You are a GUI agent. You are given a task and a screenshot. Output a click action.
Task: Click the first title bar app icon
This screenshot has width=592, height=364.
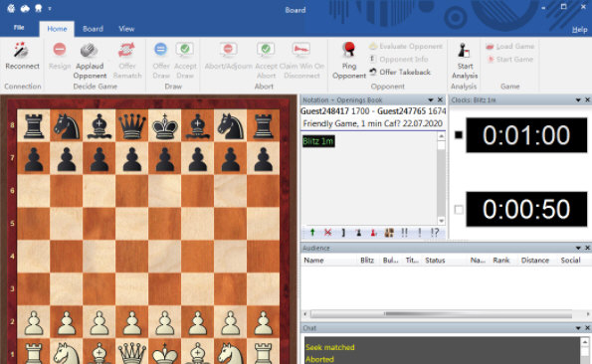(x=11, y=8)
